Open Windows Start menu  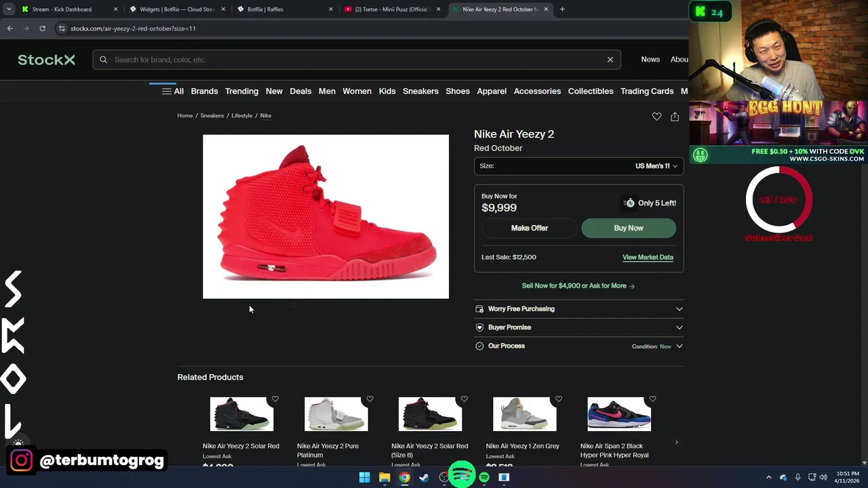pos(364,477)
